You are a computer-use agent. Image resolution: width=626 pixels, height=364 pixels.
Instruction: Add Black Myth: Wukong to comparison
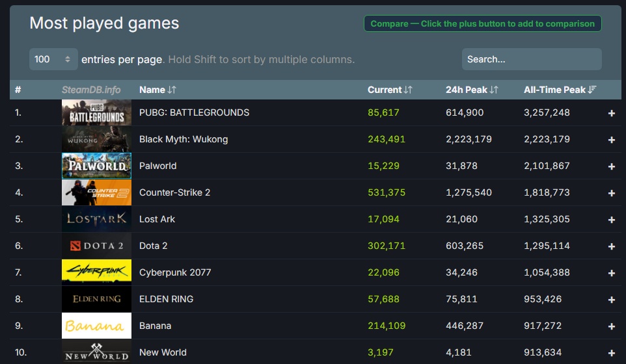[x=611, y=140]
